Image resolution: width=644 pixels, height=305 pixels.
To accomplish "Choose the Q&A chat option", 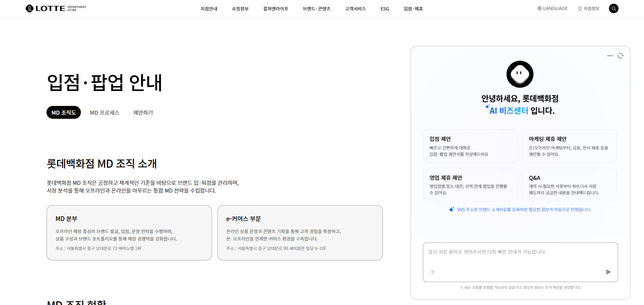I will click(570, 185).
